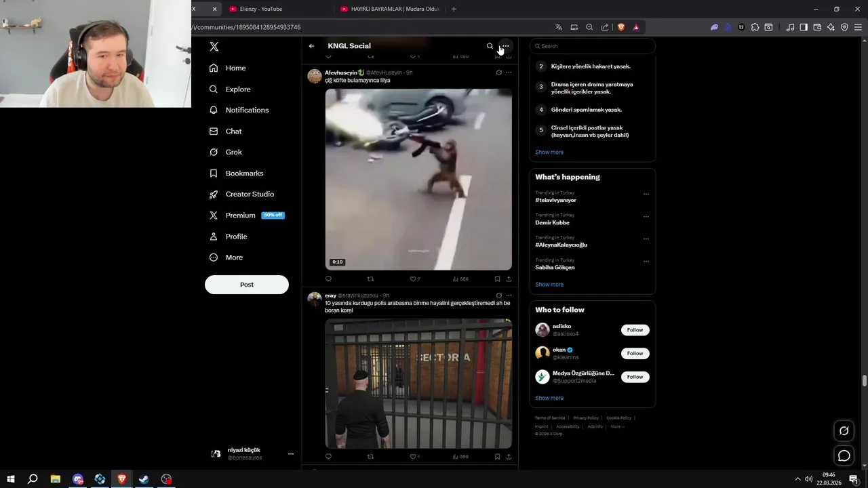Follow Medya Özgürlüğüne account
The width and height of the screenshot is (868, 488).
point(635,377)
